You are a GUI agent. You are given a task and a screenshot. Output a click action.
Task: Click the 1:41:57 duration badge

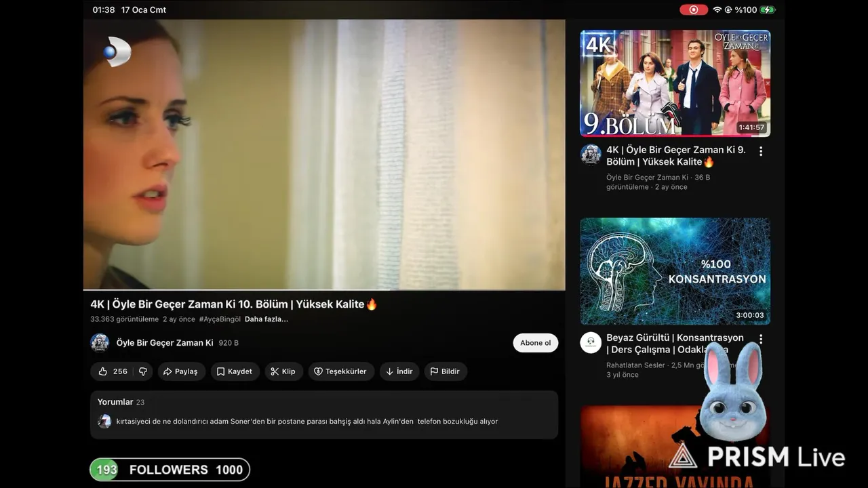point(751,127)
